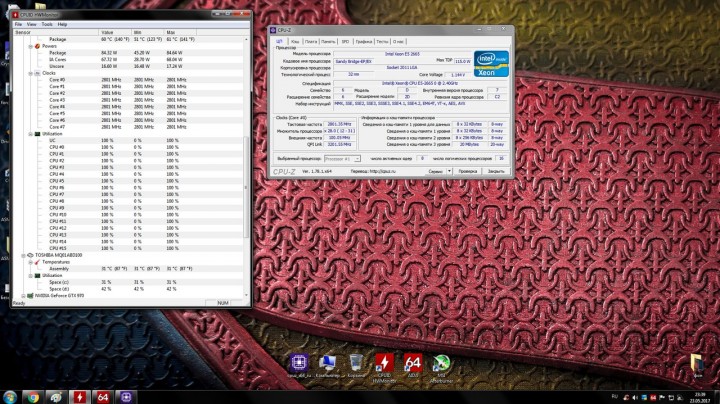Open the Tools menu in HWMonitor
Image resolution: width=720 pixels, height=404 pixels.
(x=47, y=24)
